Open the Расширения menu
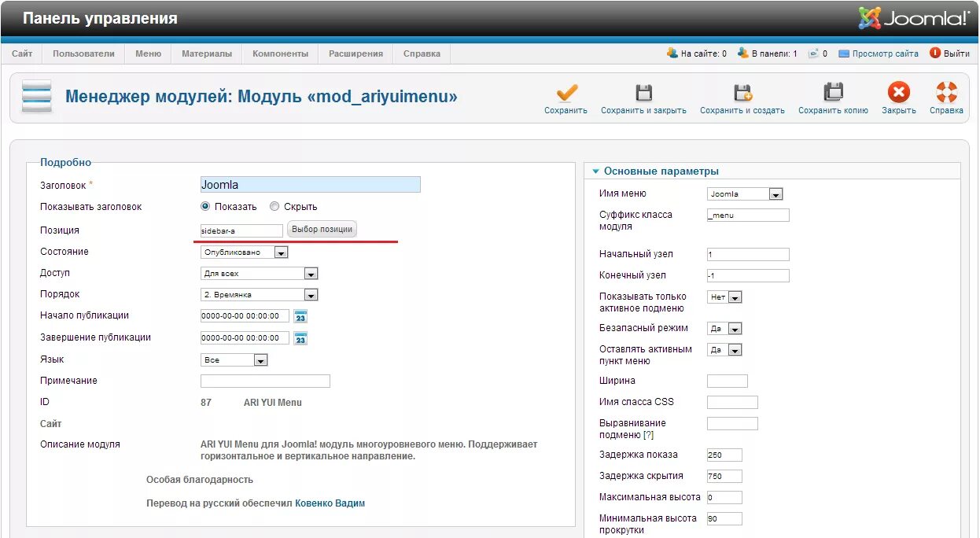980x538 pixels. pos(356,53)
